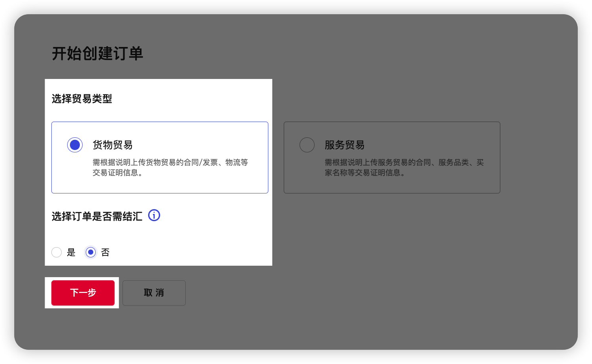
Task: Click the info icon beside 选择订单是否需结汇
Action: 154,215
